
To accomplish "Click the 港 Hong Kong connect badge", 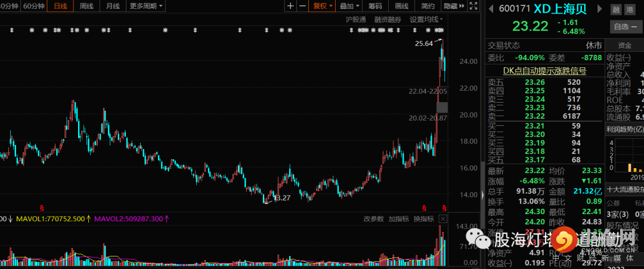I will 629,10.
